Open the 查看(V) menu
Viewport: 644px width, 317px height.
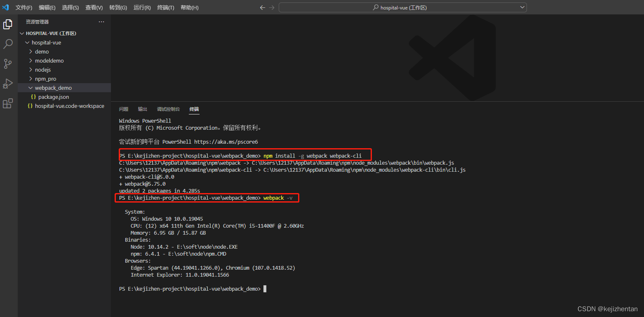[x=94, y=7]
